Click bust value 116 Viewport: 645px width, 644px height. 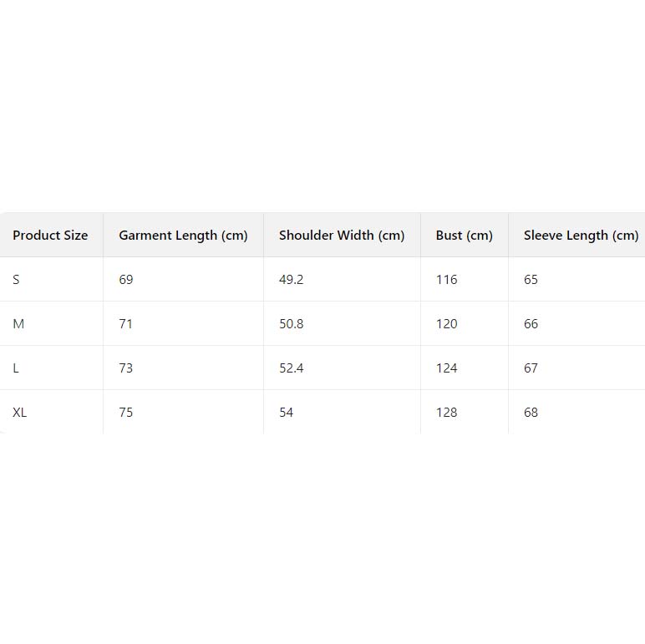447,280
